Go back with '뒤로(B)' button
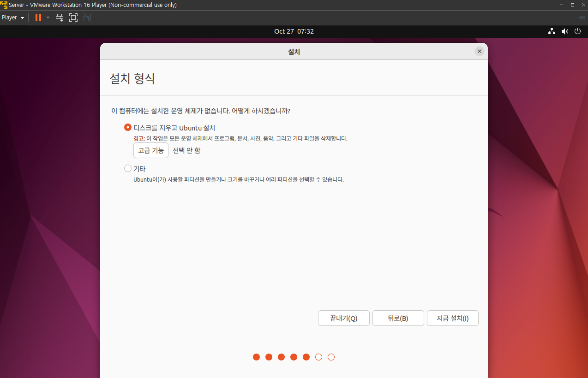Viewport: 588px width, 378px height. [x=398, y=318]
